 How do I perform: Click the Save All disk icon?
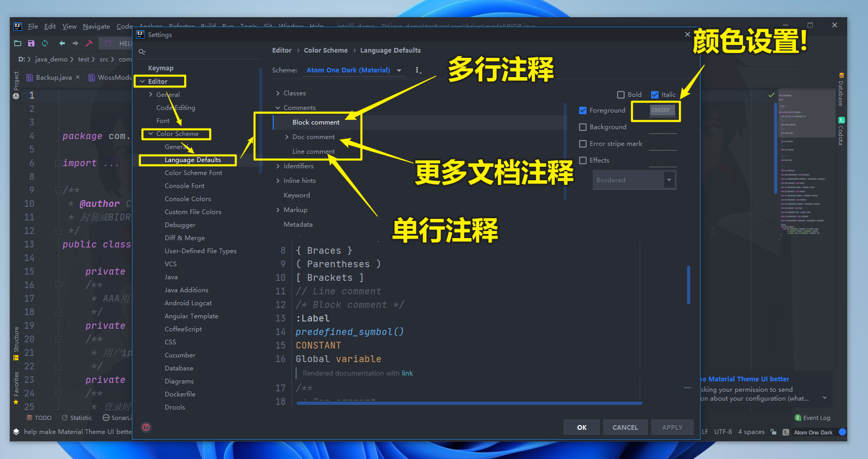[x=31, y=43]
